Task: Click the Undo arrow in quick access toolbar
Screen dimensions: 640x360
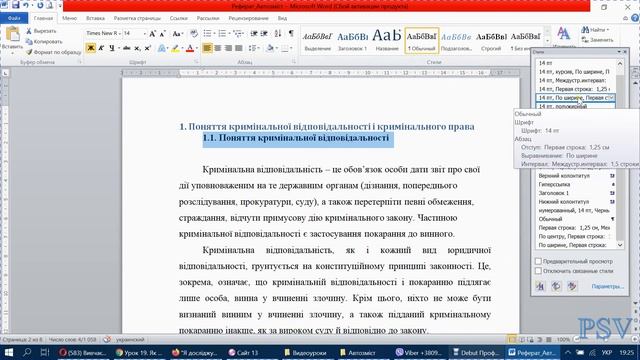Action: pos(26,6)
